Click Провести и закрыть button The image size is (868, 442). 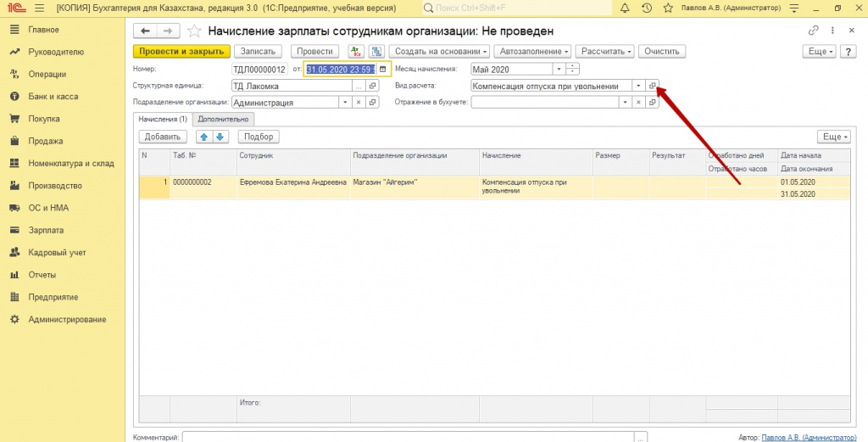pos(181,52)
